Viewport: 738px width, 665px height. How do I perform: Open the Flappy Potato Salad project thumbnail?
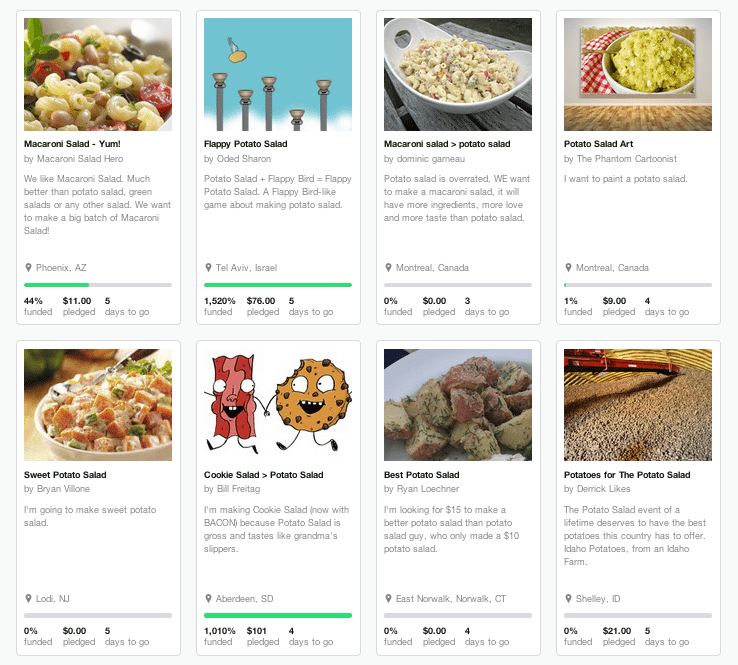(278, 74)
